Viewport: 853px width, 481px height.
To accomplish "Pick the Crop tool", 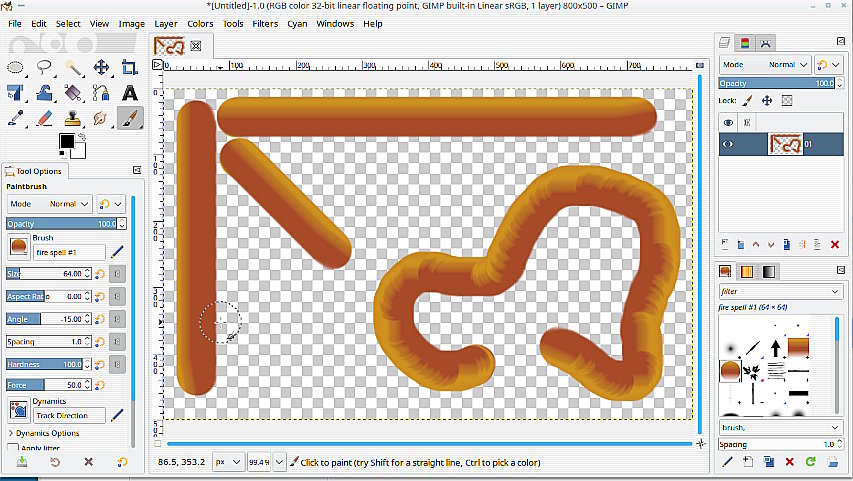I will click(129, 68).
